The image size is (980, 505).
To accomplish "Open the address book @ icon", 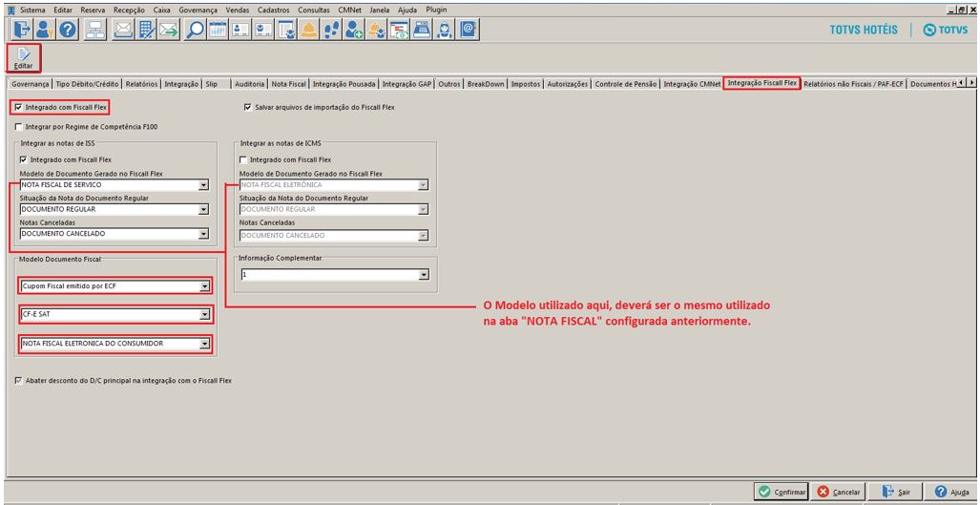I will [x=468, y=30].
